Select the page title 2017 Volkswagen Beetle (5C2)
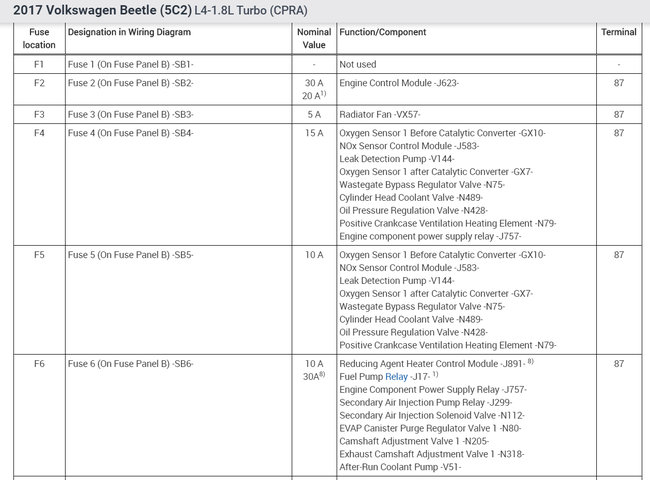Image resolution: width=650 pixels, height=480 pixels. (x=103, y=10)
